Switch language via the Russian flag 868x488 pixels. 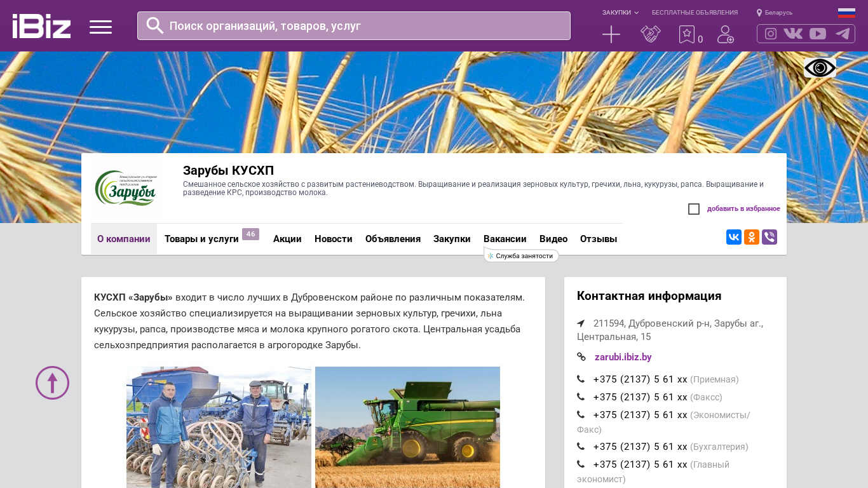pyautogui.click(x=846, y=13)
